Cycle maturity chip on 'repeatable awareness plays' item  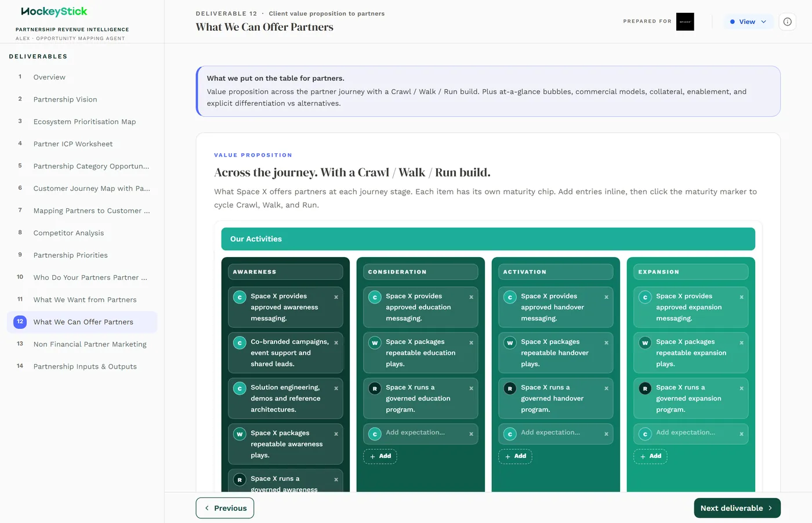click(240, 434)
